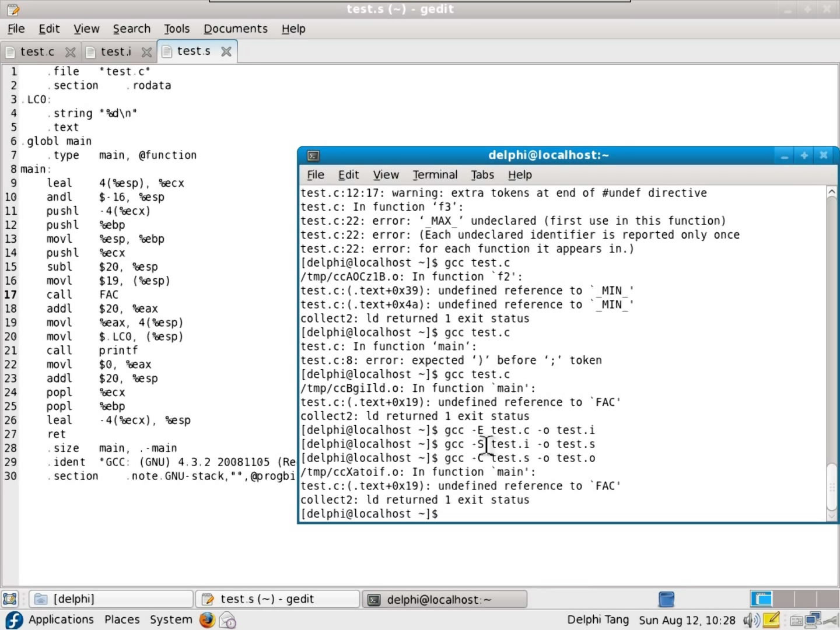Click line 27 'ret' in editor
The height and width of the screenshot is (630, 840).
click(57, 434)
